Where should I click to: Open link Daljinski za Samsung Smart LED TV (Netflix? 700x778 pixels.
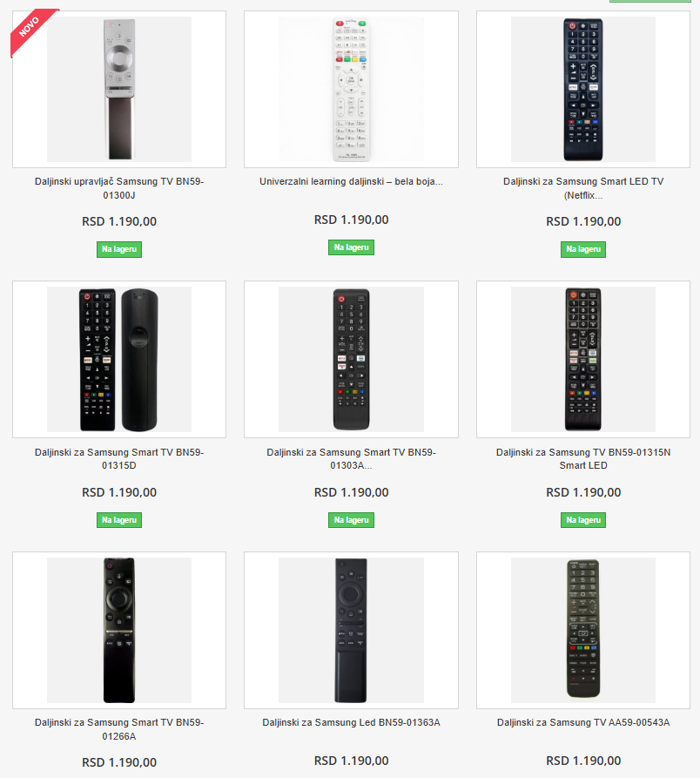tap(583, 188)
